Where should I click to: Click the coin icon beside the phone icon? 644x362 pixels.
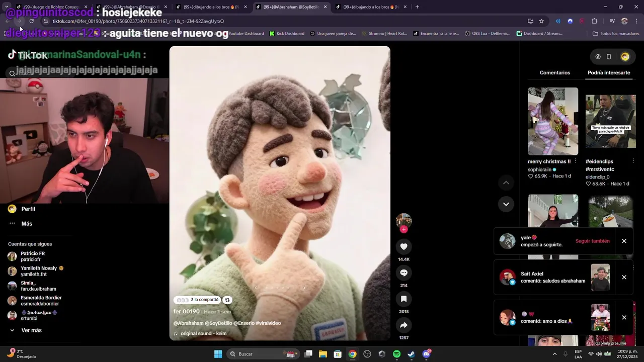point(598,57)
